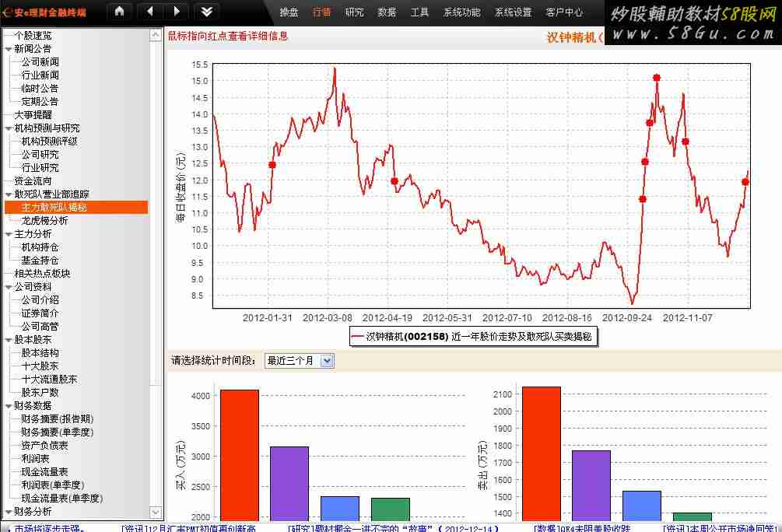Open 行业研究 in sidebar tree

coord(40,167)
